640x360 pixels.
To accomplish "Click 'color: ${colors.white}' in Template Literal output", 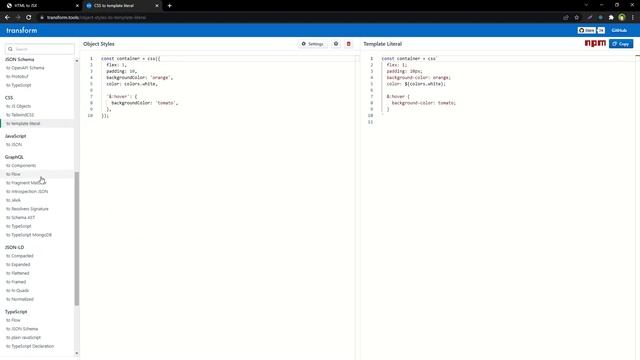I will 416,84.
